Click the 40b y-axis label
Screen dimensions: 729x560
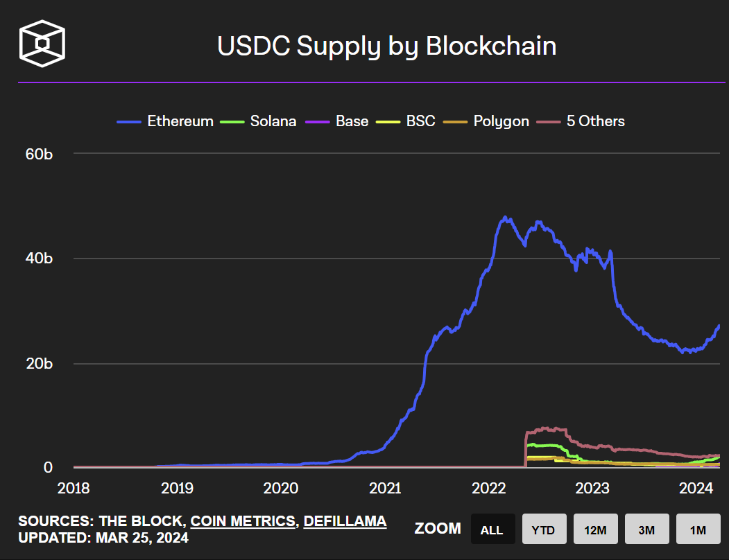click(39, 259)
